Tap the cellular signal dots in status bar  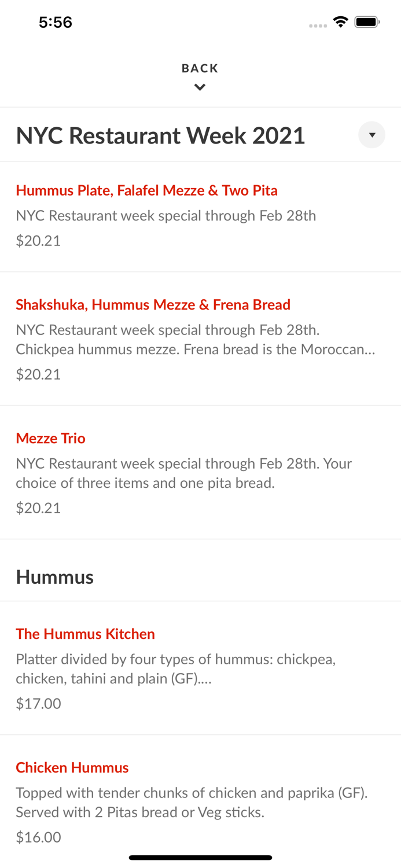(318, 24)
